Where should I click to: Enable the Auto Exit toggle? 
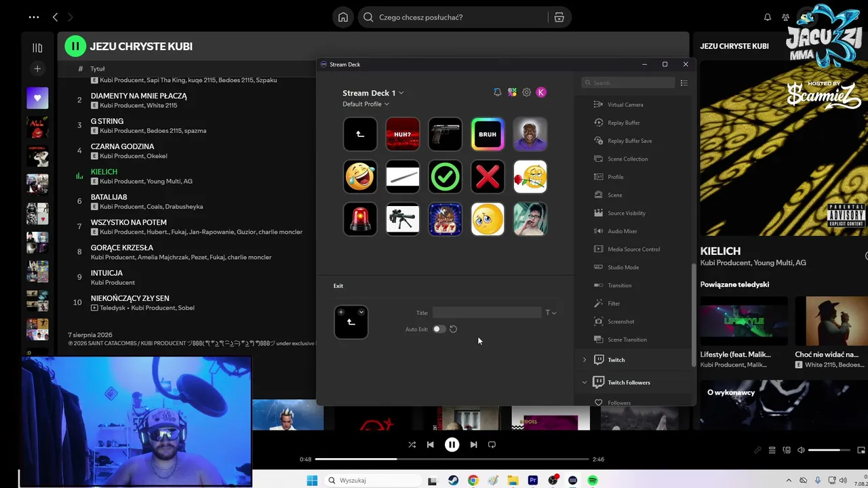click(x=439, y=329)
